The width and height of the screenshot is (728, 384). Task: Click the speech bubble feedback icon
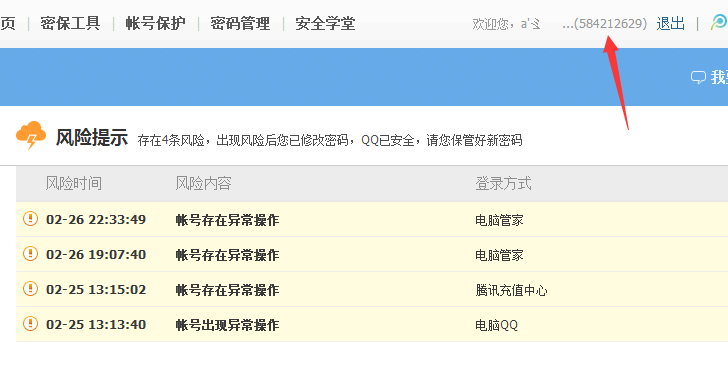[698, 77]
